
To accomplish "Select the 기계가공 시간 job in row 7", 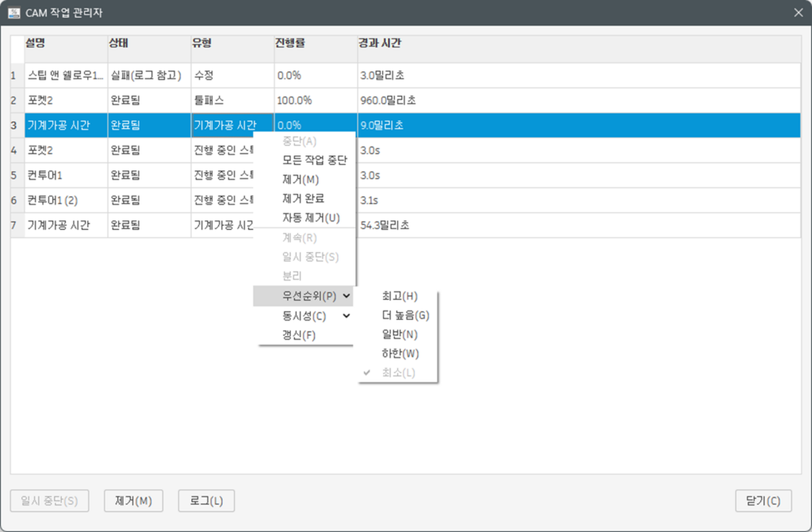I will coord(66,225).
